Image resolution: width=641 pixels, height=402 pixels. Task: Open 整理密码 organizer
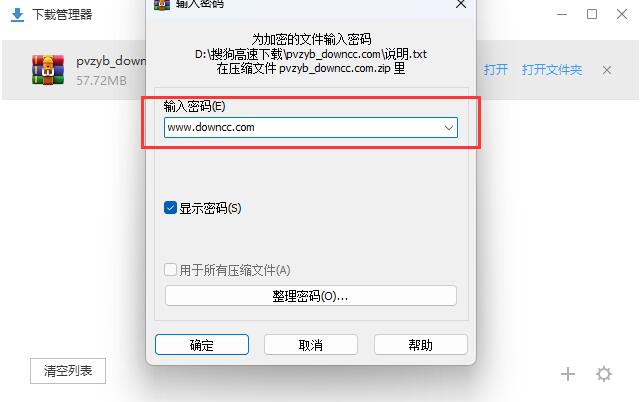tap(311, 296)
